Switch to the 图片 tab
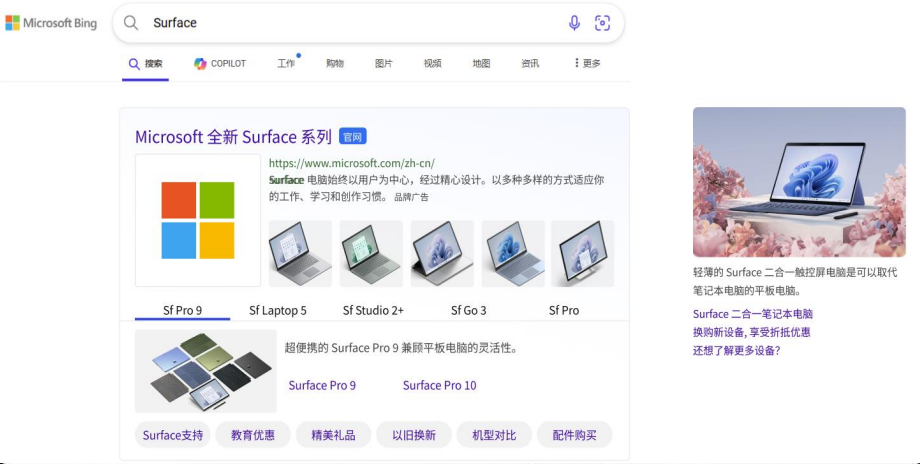920x464 pixels. 384,63
